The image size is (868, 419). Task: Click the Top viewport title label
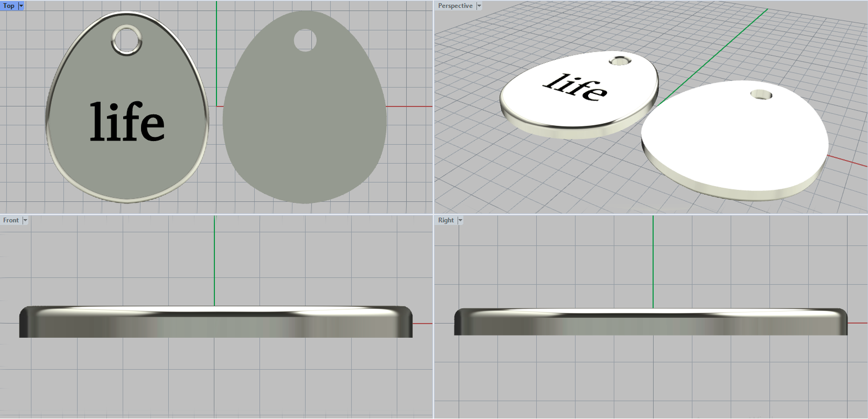click(x=9, y=5)
